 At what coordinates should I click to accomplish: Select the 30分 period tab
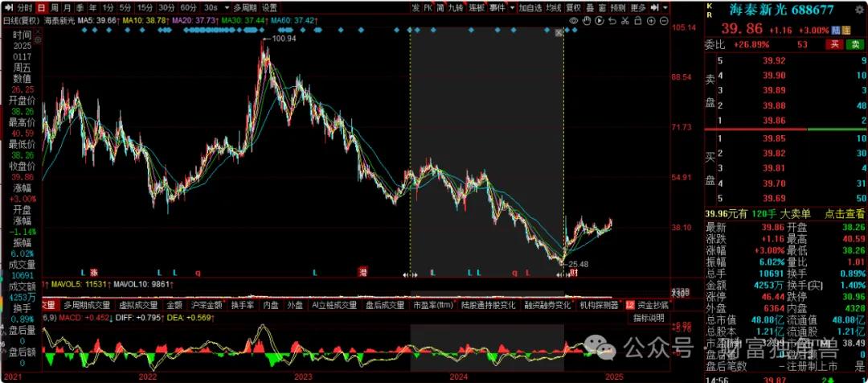pyautogui.click(x=166, y=8)
